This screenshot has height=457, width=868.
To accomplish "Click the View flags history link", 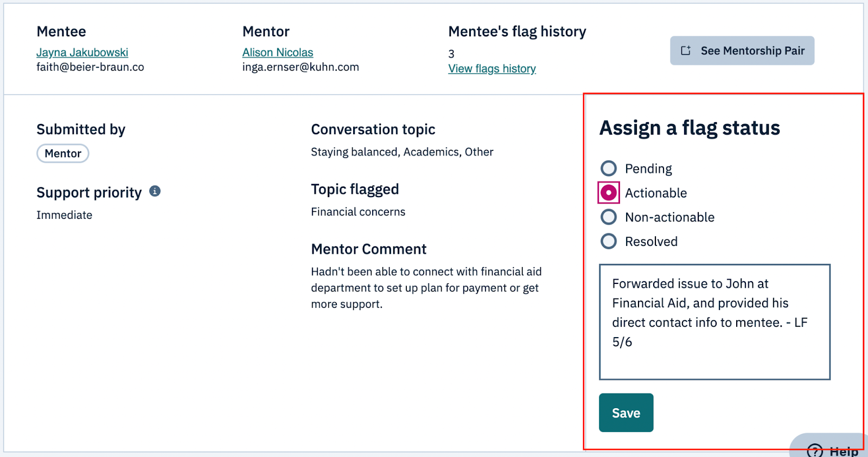I will click(x=492, y=69).
